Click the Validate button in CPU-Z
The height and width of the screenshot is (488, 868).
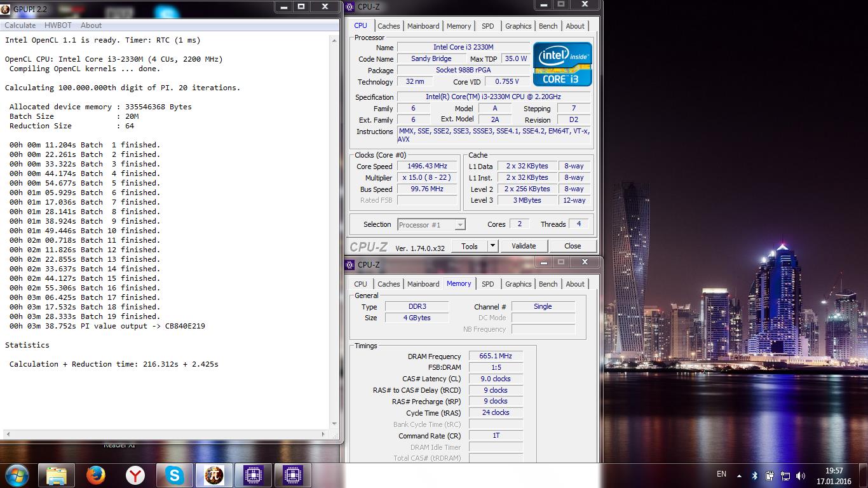(x=524, y=246)
